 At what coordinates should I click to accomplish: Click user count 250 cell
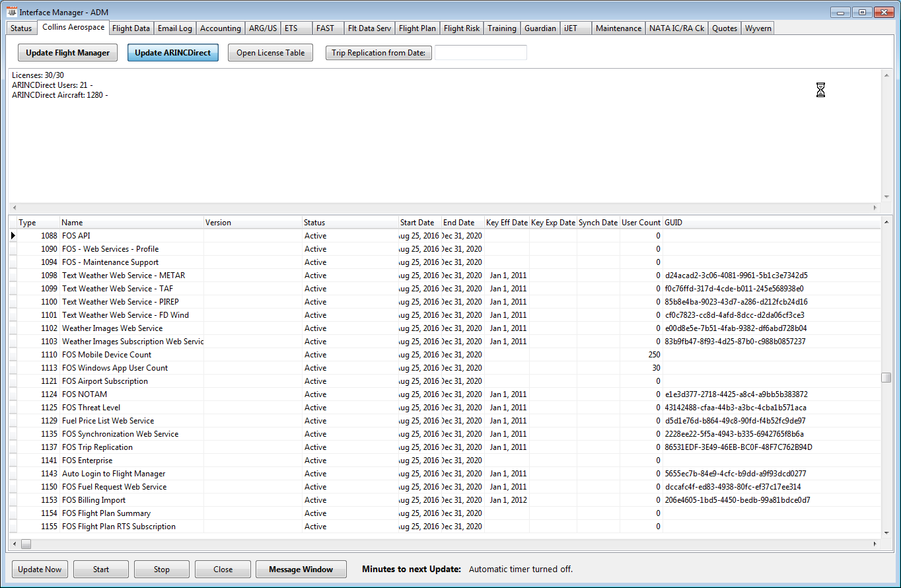pos(641,355)
